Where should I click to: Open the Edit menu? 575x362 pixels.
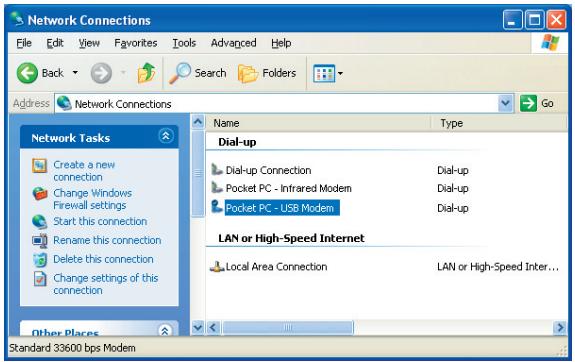coord(55,43)
